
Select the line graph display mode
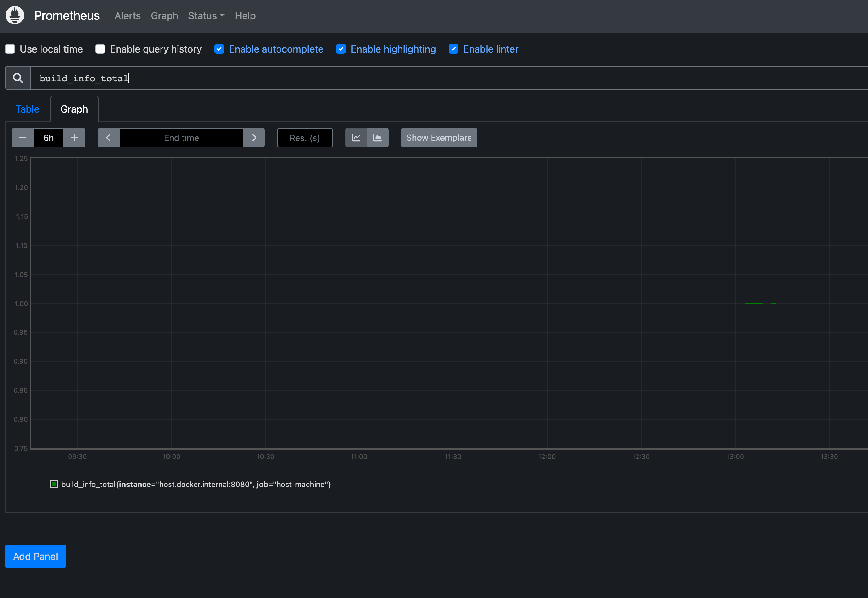point(356,138)
